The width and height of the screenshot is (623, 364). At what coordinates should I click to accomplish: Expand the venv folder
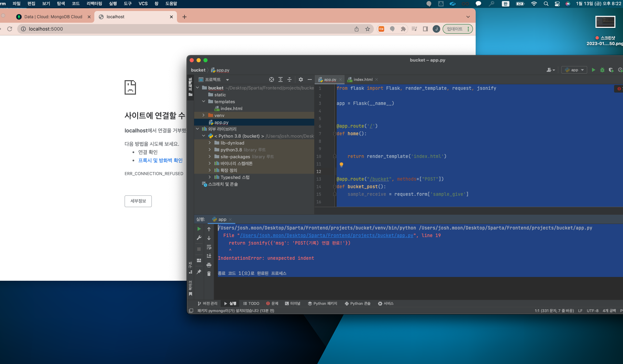click(x=204, y=115)
